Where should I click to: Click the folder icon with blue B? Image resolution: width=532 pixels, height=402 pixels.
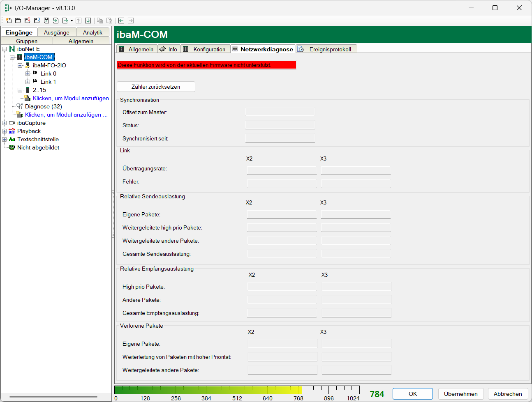pyautogui.click(x=37, y=21)
